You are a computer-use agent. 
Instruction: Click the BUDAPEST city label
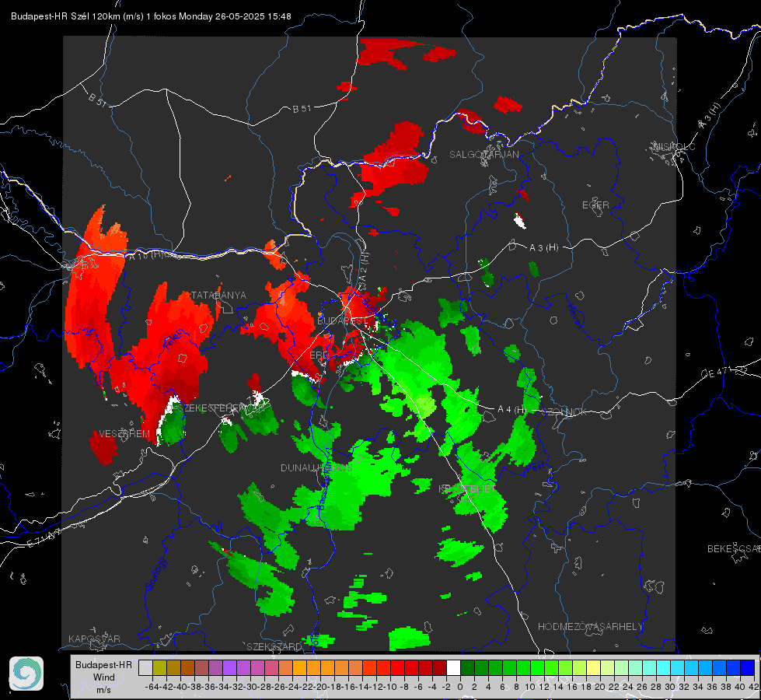coord(342,320)
